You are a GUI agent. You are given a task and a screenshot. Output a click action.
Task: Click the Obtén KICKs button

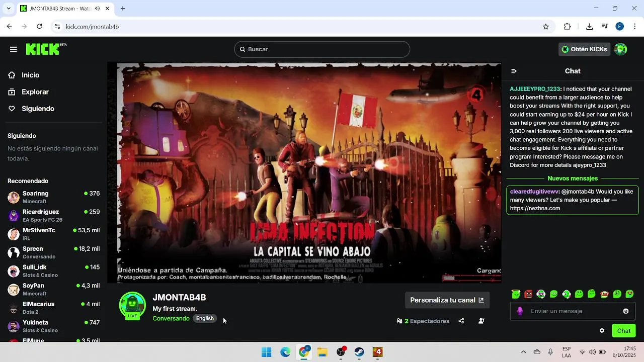point(585,49)
